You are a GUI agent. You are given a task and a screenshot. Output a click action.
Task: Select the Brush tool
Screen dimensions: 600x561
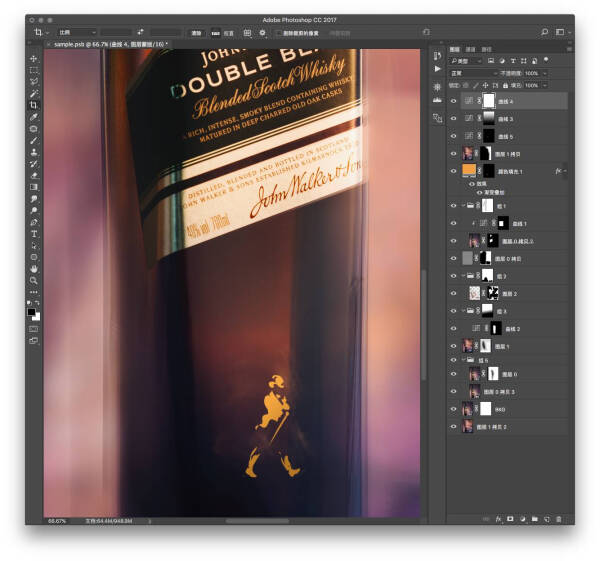pos(34,140)
